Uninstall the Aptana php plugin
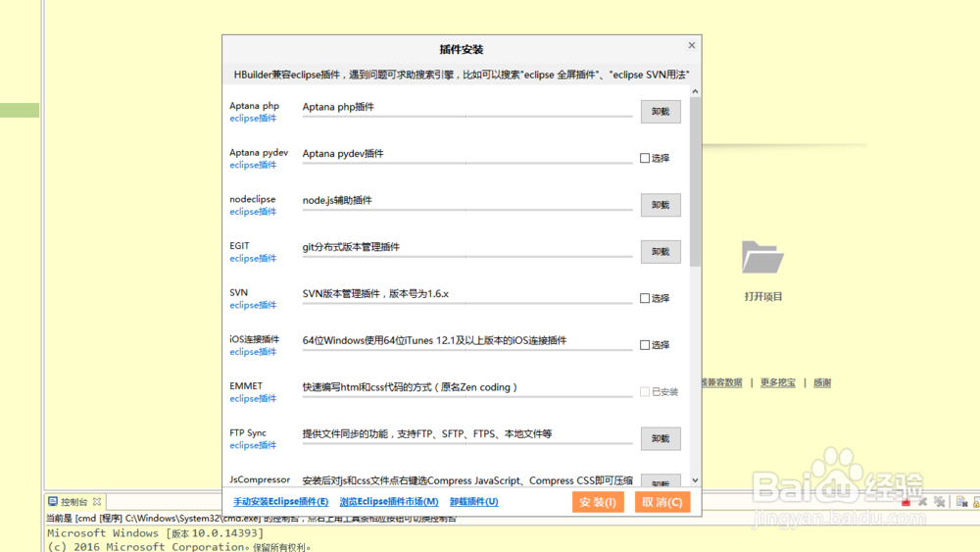 (x=661, y=111)
